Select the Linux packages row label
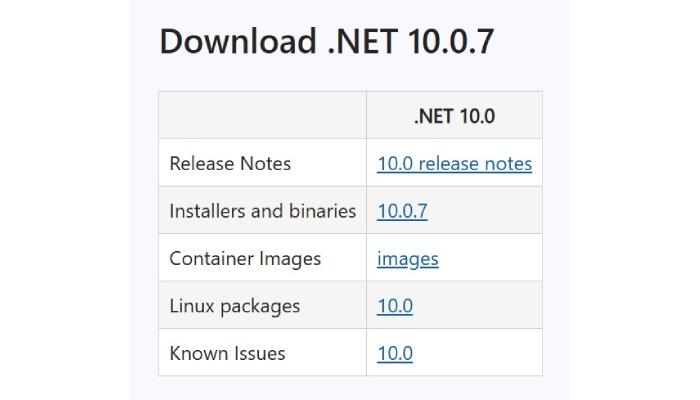 pos(234,306)
